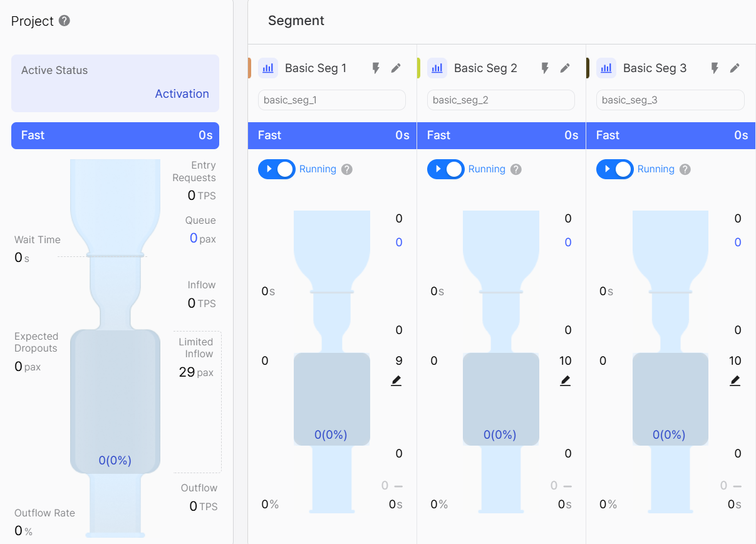Click Activation status link in Project panel
Image resolution: width=756 pixels, height=544 pixels.
click(182, 93)
